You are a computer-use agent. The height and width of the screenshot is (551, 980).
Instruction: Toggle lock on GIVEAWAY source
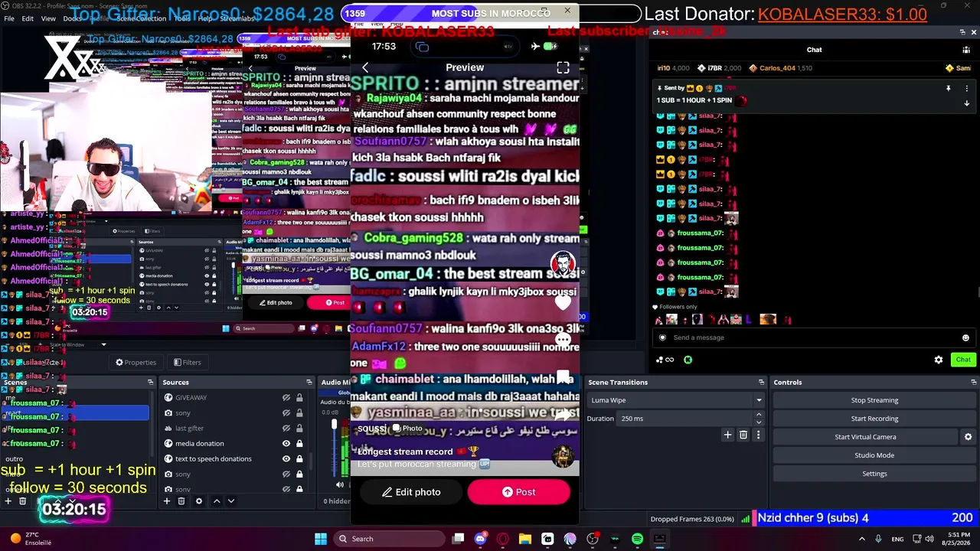point(299,398)
